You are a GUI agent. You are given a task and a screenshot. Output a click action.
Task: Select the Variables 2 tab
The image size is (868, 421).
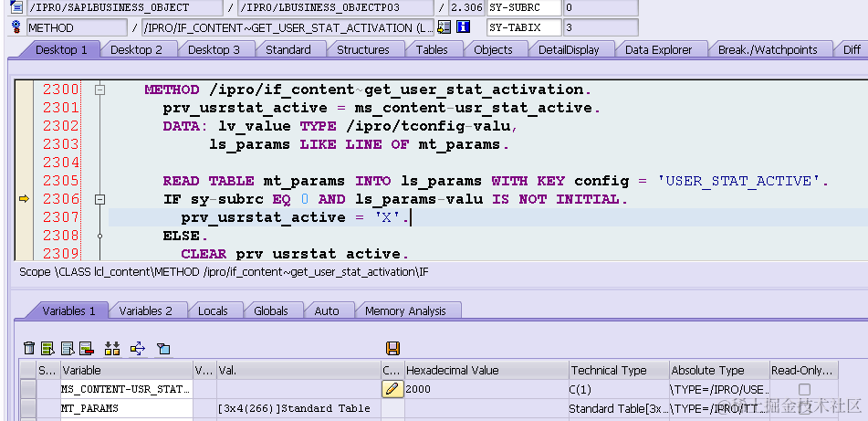pyautogui.click(x=146, y=311)
